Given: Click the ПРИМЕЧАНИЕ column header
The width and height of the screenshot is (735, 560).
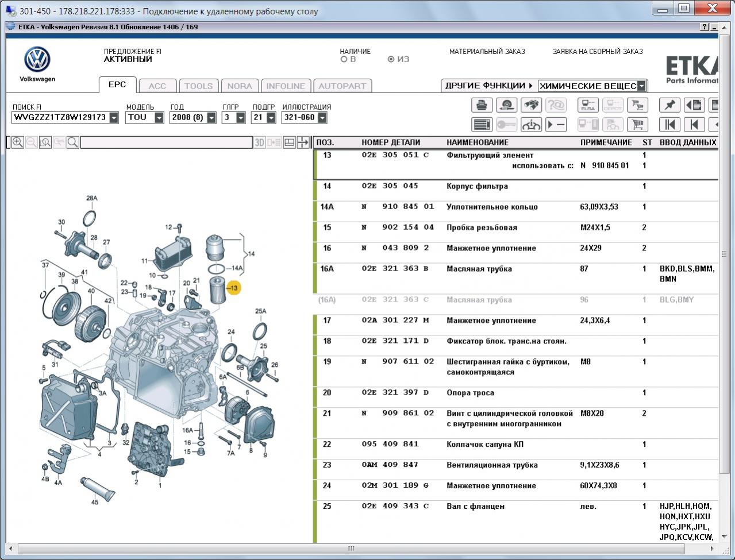Looking at the screenshot, I should (606, 142).
